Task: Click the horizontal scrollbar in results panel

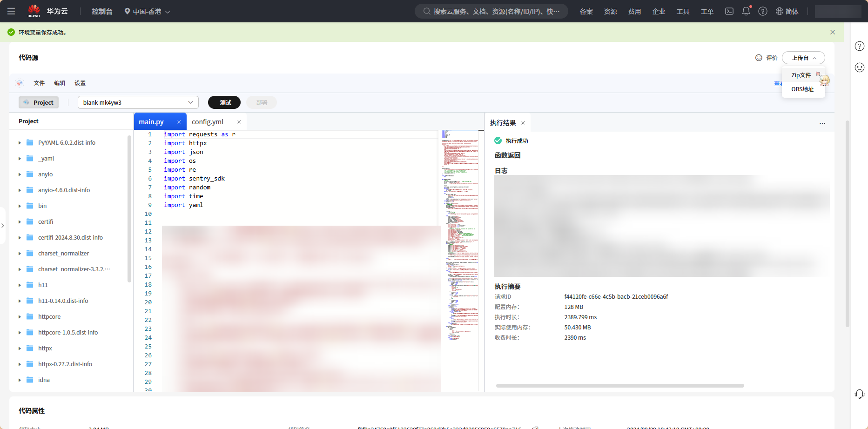Action: [x=619, y=386]
